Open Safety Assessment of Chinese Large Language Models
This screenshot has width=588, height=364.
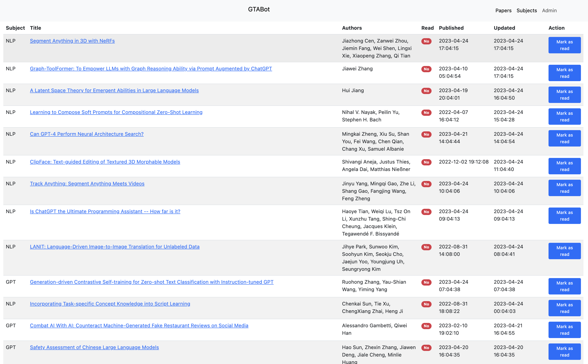(x=94, y=347)
